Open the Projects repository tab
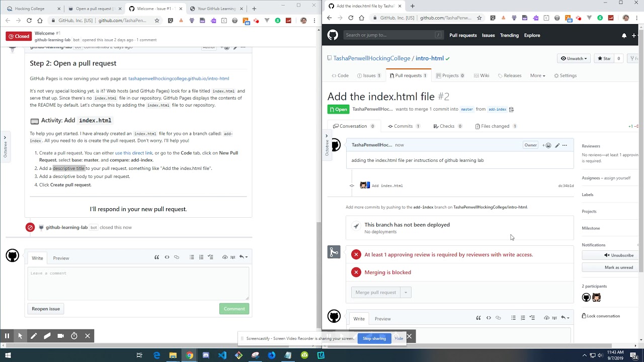The image size is (644, 362). click(x=450, y=75)
